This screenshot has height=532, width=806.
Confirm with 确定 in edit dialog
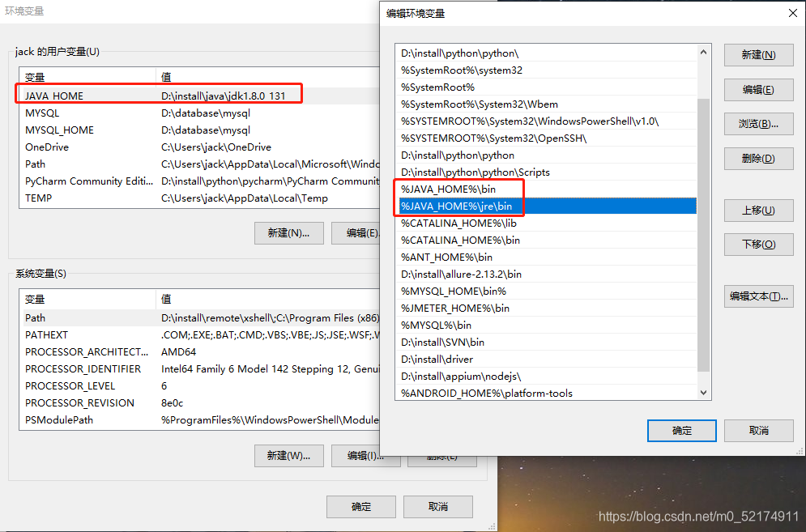pyautogui.click(x=681, y=431)
